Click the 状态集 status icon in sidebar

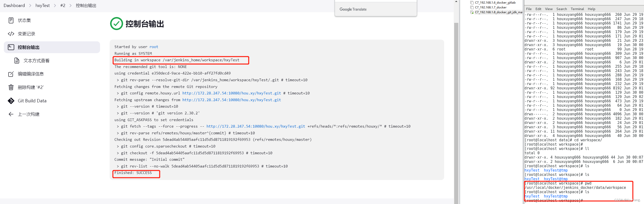pyautogui.click(x=11, y=20)
